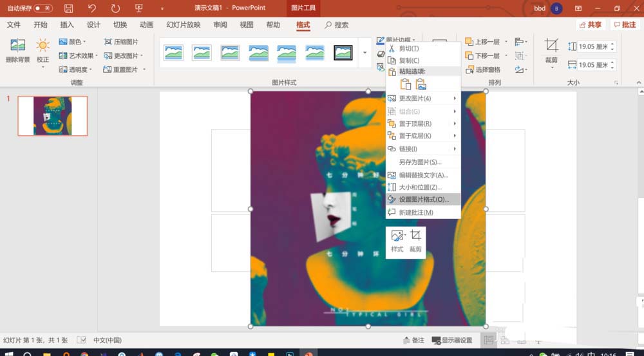
Task: Open the Customize Quick Access Toolbar dropdown
Action: pyautogui.click(x=162, y=8)
